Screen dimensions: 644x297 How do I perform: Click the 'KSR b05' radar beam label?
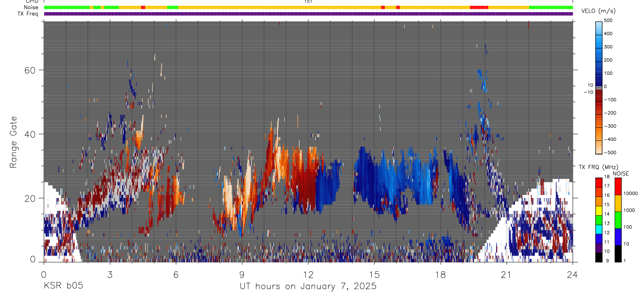62,287
